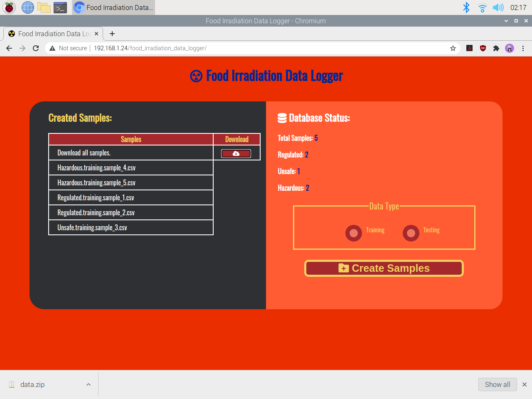
Task: Expand the window shade arrow in the titlebar
Action: coord(506,21)
